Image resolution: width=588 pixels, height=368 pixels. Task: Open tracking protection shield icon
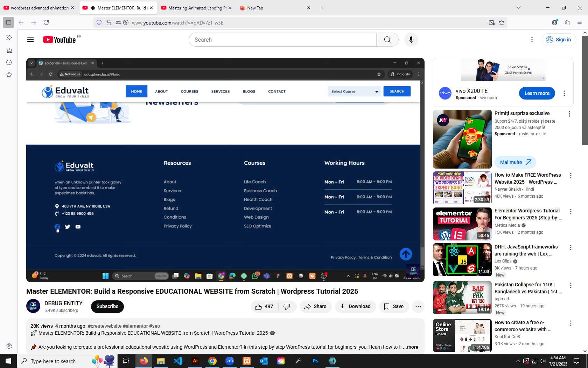(99, 22)
